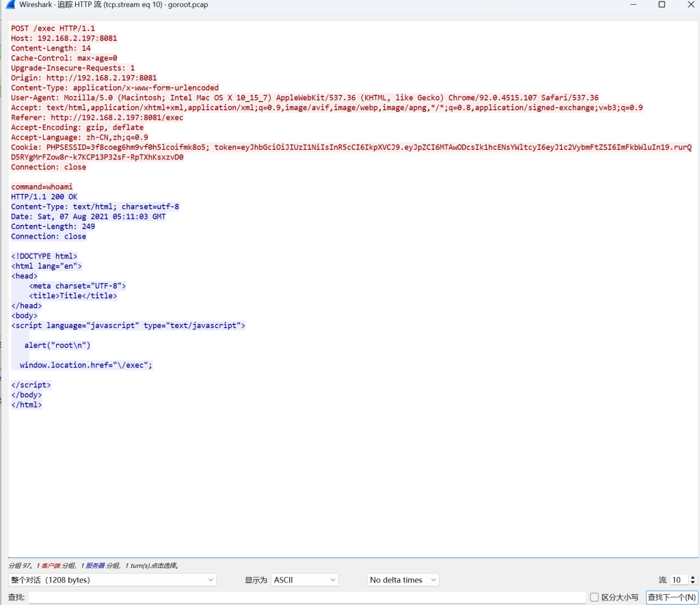Maximize the Follow HTTP Stream window
700x605 pixels.
661,5
